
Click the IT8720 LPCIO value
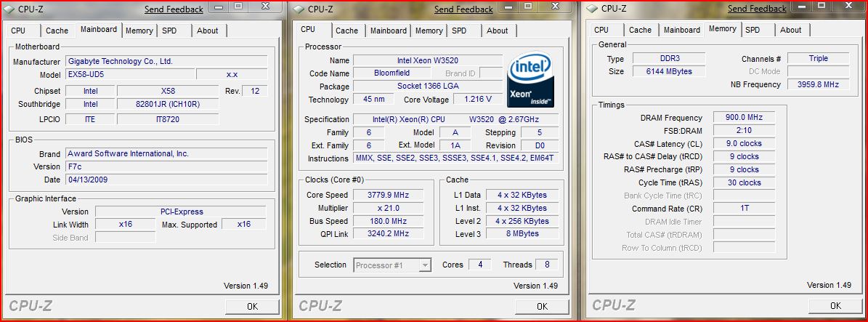(168, 118)
